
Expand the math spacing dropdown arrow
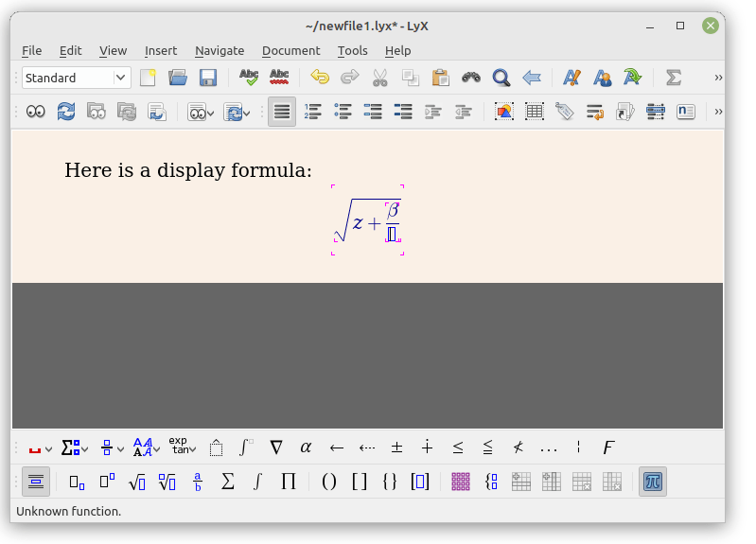[49, 448]
